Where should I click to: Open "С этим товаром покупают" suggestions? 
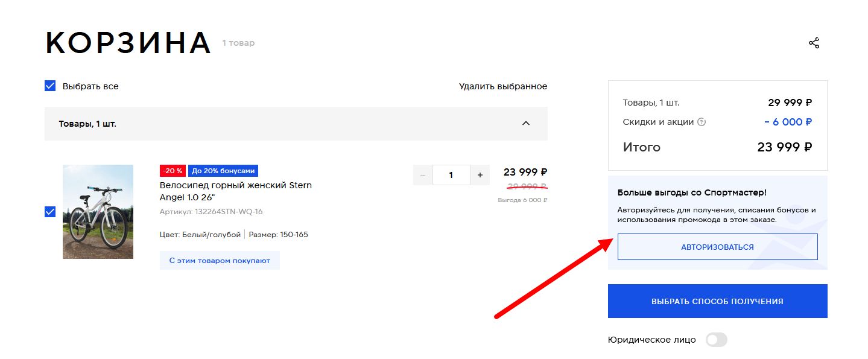point(220,261)
